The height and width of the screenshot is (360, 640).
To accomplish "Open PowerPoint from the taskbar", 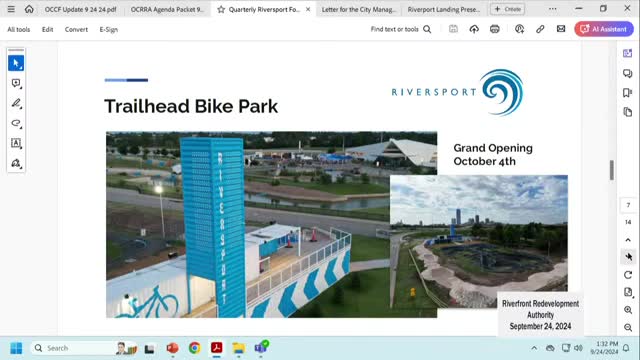I will tap(173, 348).
